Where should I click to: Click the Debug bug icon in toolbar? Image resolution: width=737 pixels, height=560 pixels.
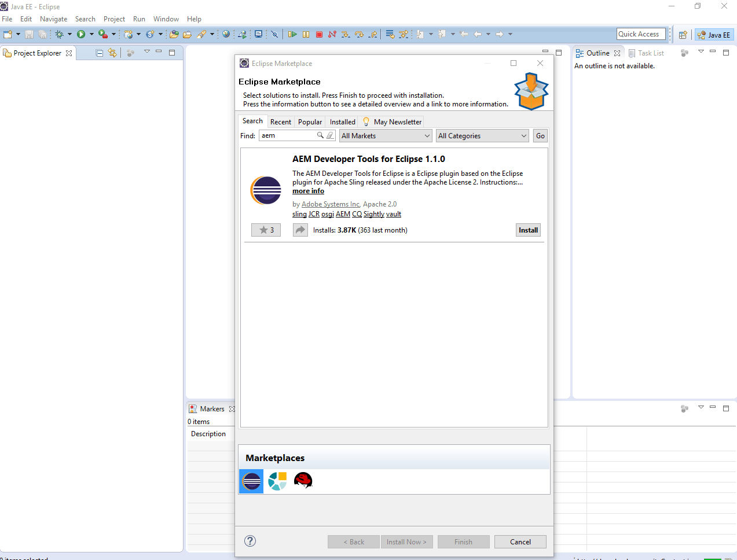tap(59, 35)
